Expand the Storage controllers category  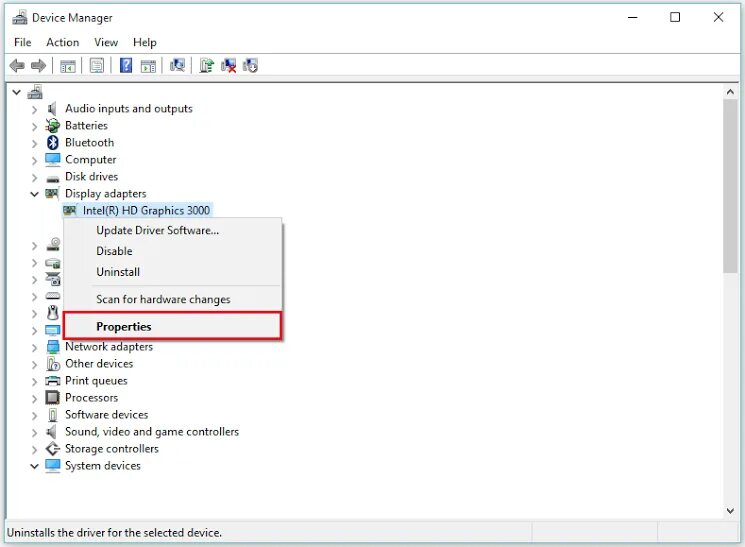pyautogui.click(x=34, y=450)
